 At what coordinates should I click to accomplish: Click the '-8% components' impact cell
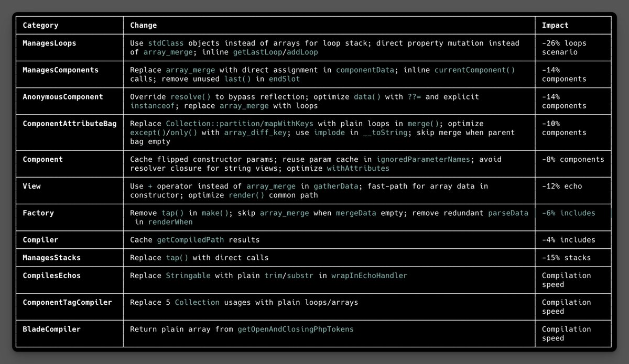click(x=573, y=159)
